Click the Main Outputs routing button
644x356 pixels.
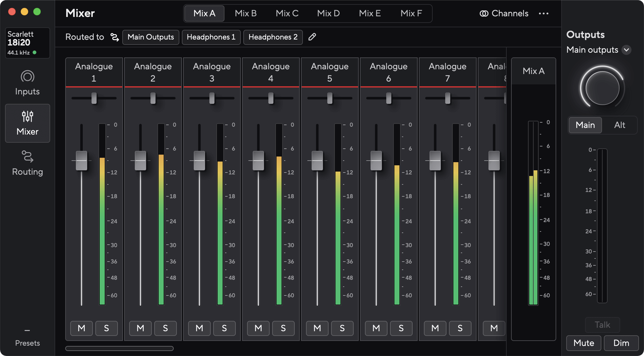pos(151,37)
